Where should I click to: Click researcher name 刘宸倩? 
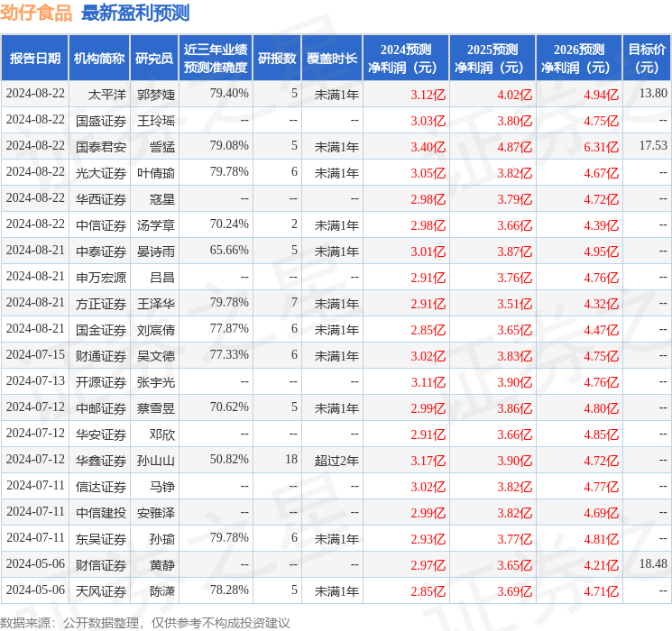[156, 329]
